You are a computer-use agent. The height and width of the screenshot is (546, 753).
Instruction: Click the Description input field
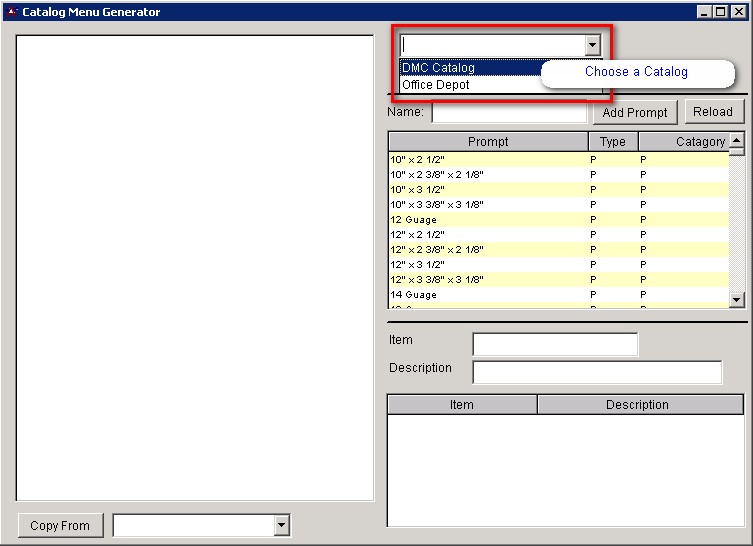pos(596,372)
